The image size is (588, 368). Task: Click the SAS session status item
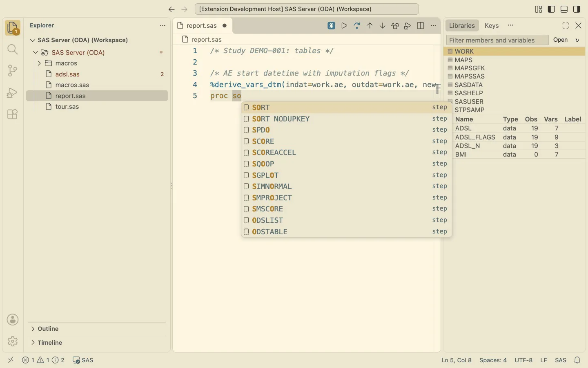click(83, 360)
